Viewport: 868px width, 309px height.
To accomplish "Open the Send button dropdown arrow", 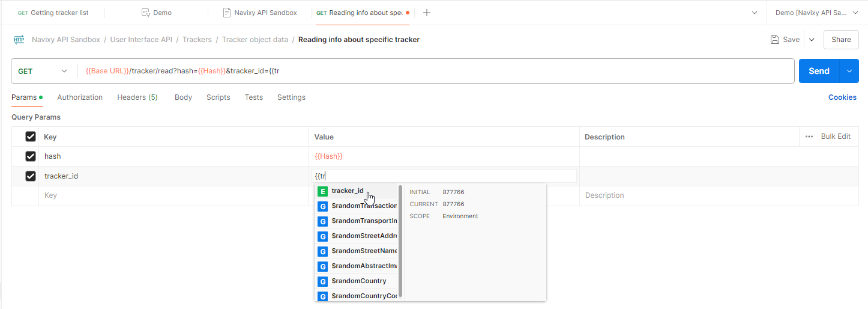I will tap(849, 71).
